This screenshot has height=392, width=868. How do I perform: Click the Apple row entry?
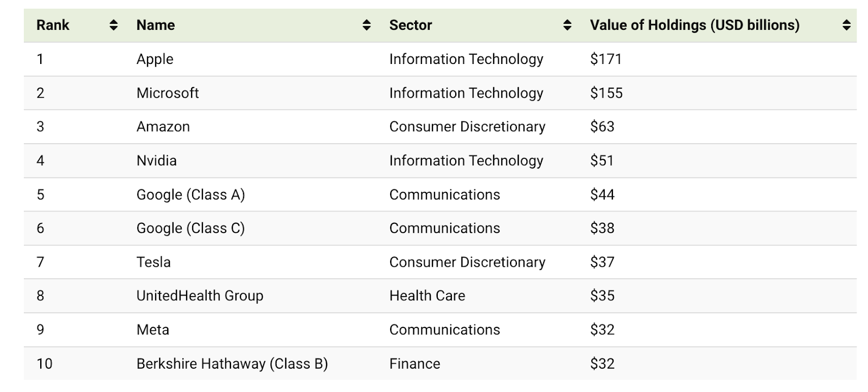pyautogui.click(x=155, y=59)
